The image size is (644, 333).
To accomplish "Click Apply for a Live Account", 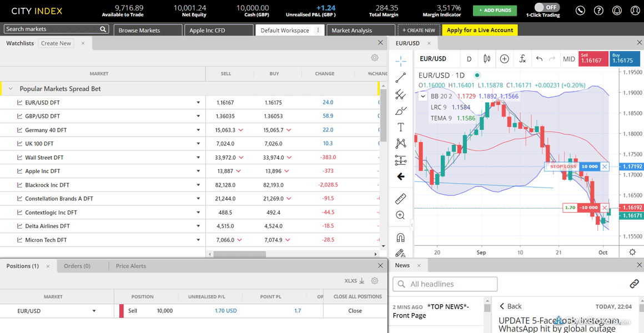I will (x=480, y=30).
